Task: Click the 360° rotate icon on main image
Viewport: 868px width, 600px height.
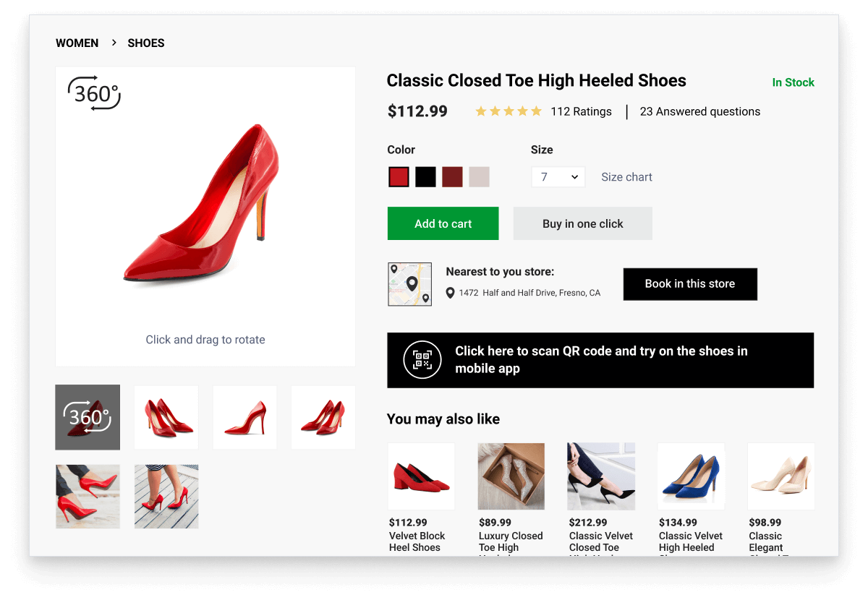Action: (94, 93)
